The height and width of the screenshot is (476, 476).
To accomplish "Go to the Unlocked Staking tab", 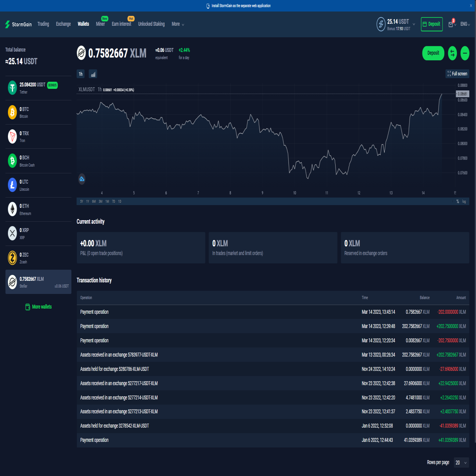I will tap(151, 24).
